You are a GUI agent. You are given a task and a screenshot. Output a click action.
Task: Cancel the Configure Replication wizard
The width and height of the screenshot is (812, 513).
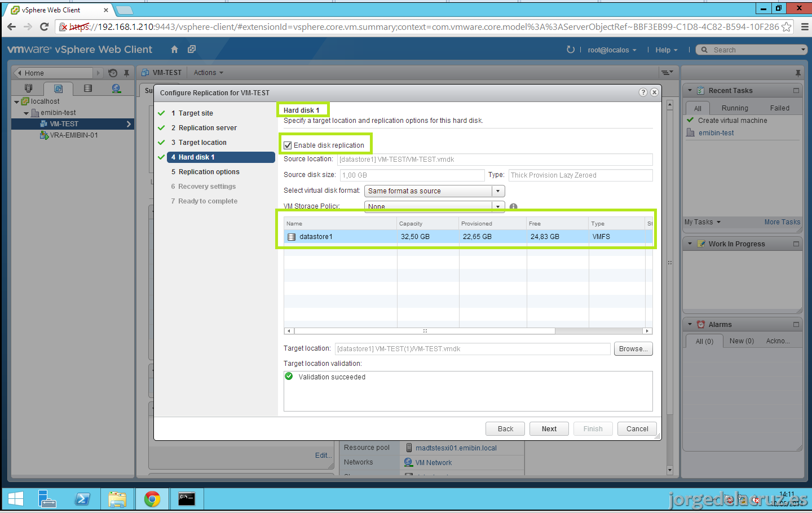click(x=637, y=429)
